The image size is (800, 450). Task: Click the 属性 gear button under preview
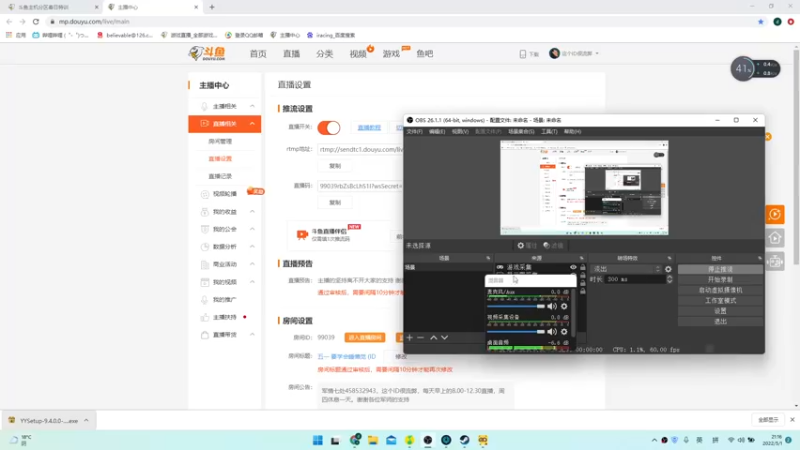527,245
